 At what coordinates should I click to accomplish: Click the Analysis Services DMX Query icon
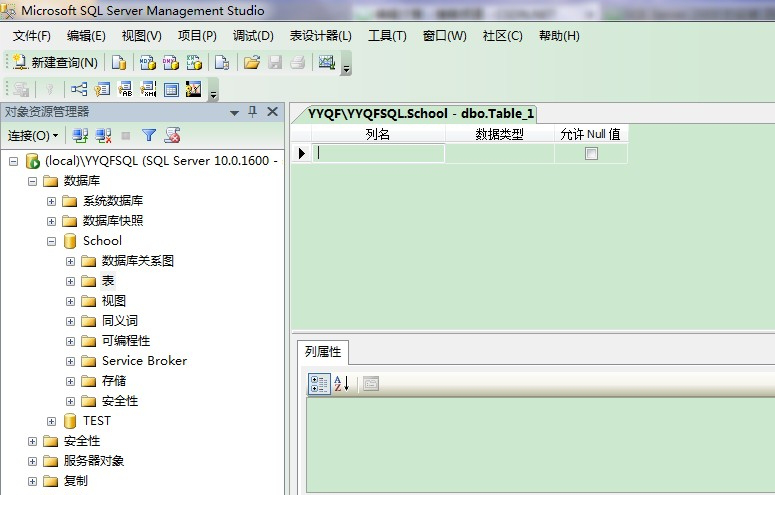point(171,62)
